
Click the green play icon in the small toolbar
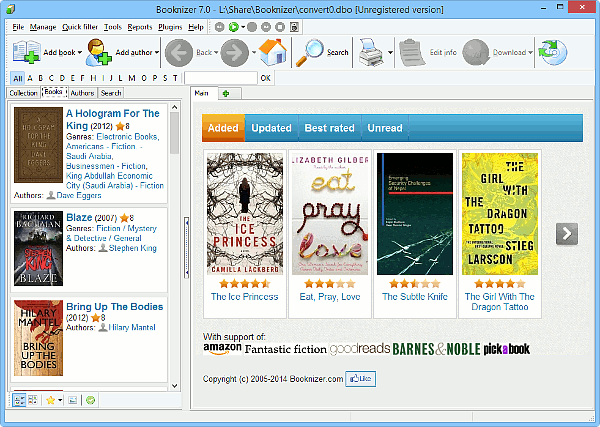point(233,27)
